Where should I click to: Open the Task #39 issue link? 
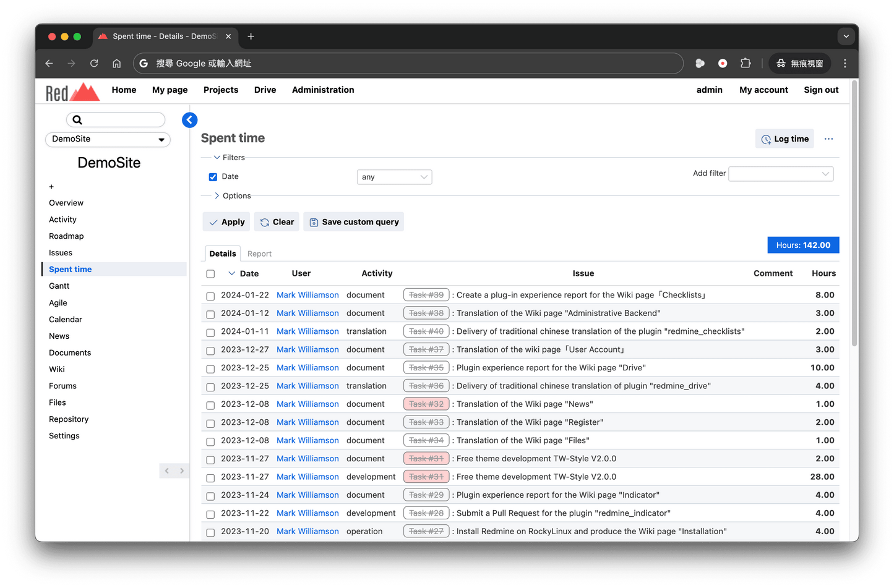tap(426, 295)
